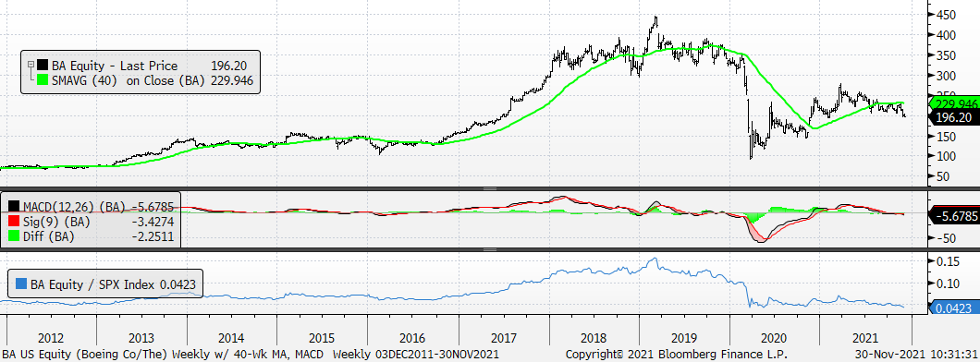Viewport: 980px width, 362px height.
Task: Click the -5.6785 MACD axis tag
Action: [x=955, y=216]
